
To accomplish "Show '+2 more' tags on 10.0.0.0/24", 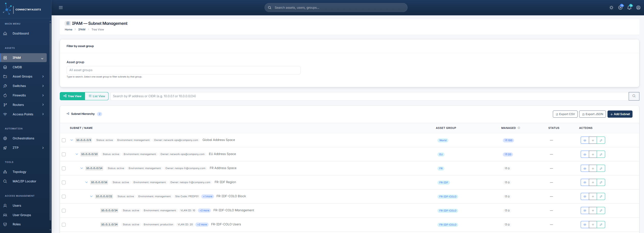I will click(204, 210).
